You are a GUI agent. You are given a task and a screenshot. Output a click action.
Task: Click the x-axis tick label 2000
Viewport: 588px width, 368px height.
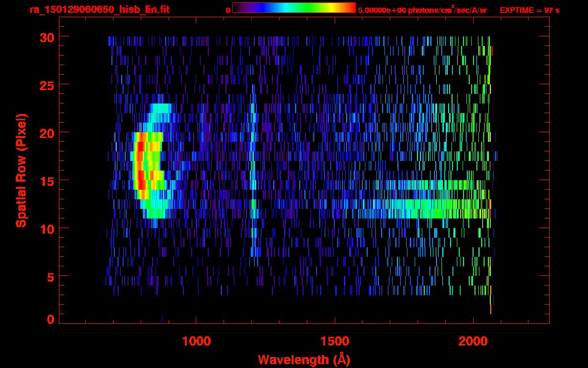tap(473, 341)
